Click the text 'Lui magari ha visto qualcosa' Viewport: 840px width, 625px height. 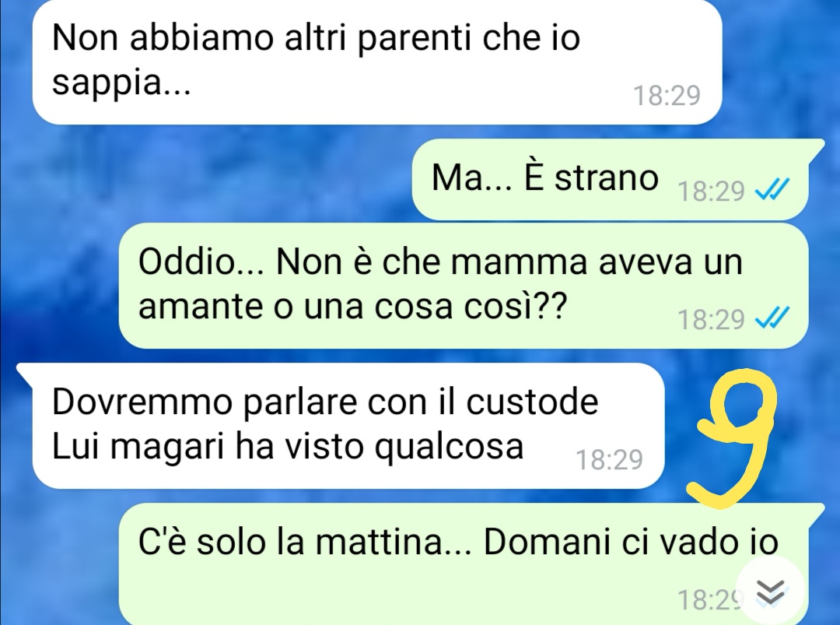click(288, 446)
